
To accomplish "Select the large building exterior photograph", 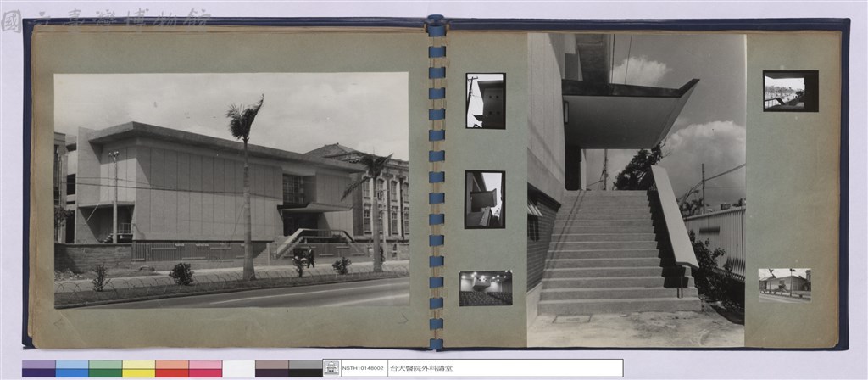I will [x=231, y=190].
